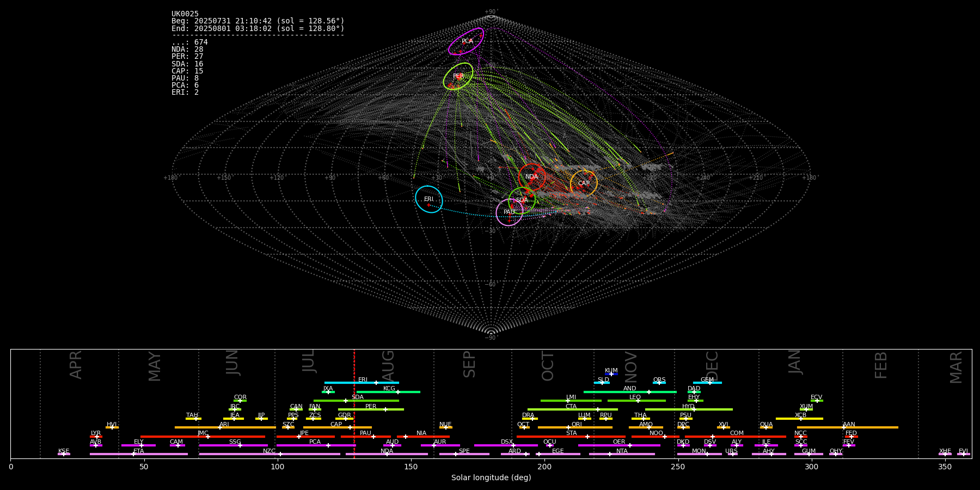Click the APR month label in timeline
980x490 pixels.
pyautogui.click(x=76, y=365)
